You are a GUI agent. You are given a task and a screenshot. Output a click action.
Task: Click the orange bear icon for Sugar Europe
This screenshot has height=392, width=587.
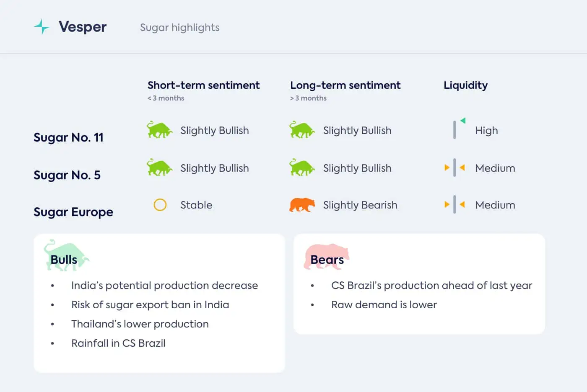[x=302, y=205]
